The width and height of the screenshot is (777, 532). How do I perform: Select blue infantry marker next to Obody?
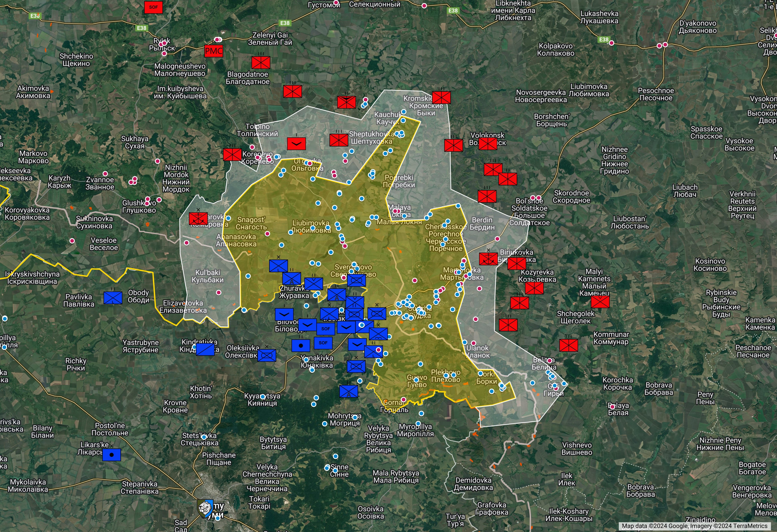click(113, 298)
